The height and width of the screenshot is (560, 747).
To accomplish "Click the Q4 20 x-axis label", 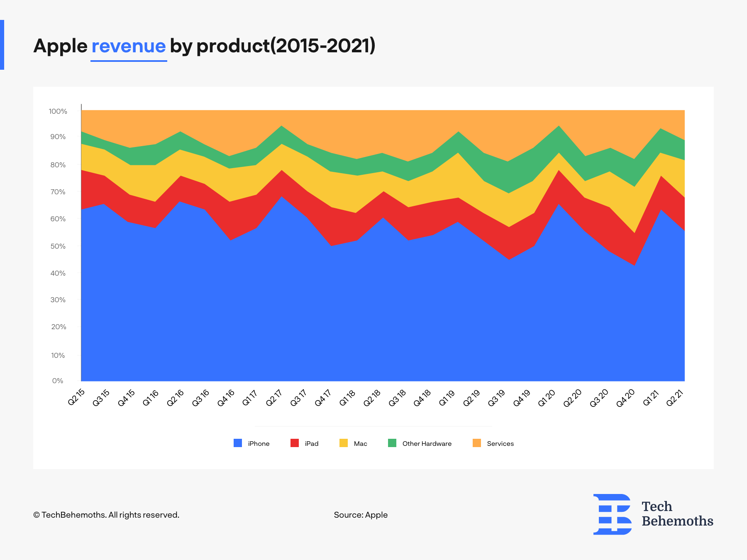I will click(626, 397).
